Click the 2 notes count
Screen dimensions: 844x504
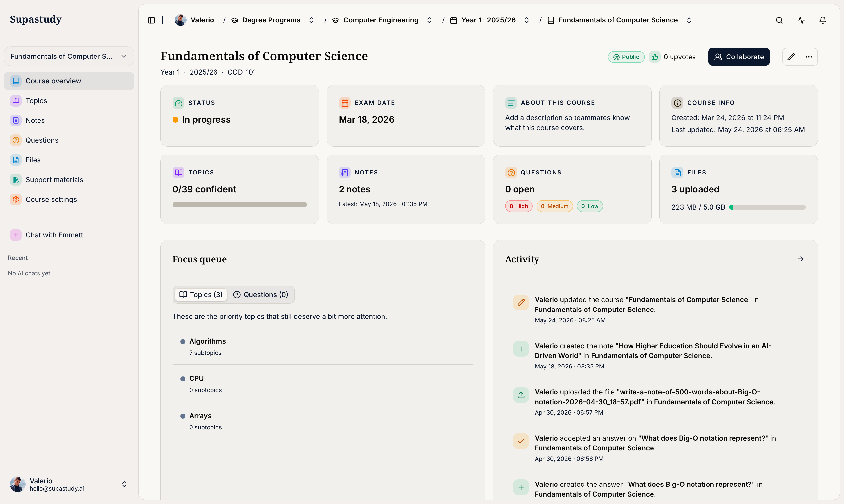(354, 189)
